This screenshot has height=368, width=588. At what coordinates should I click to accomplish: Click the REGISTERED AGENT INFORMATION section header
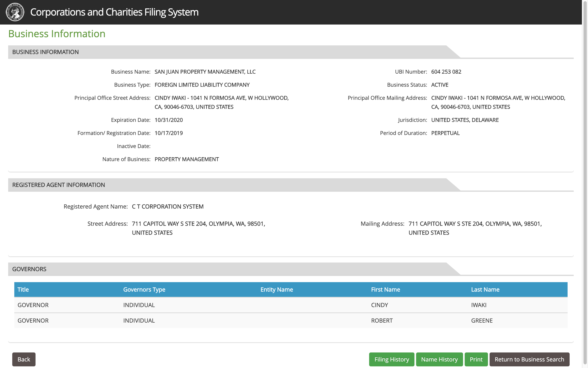pos(59,185)
